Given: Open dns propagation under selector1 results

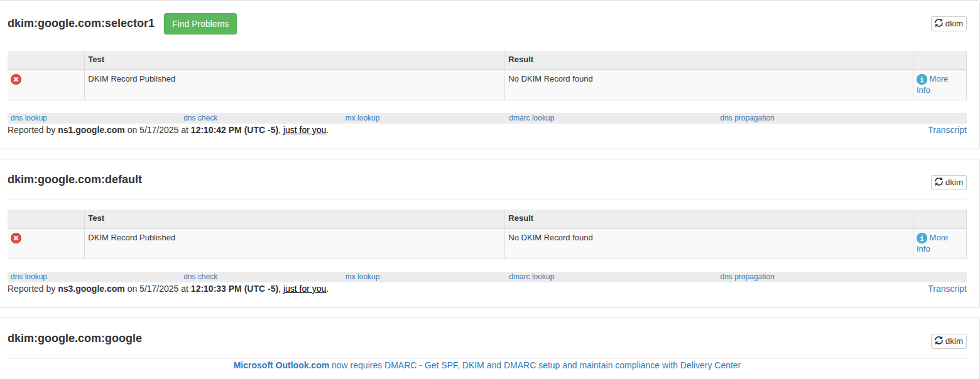Looking at the screenshot, I should pos(747,118).
